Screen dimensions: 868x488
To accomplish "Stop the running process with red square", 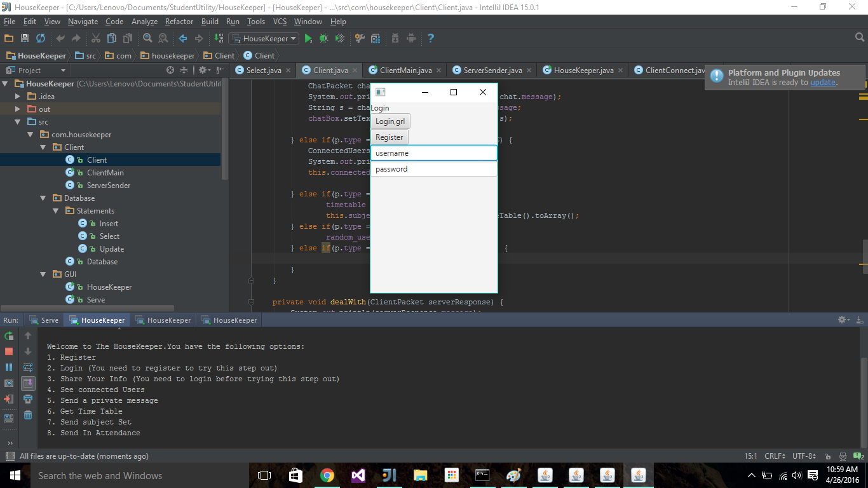I will click(x=9, y=351).
